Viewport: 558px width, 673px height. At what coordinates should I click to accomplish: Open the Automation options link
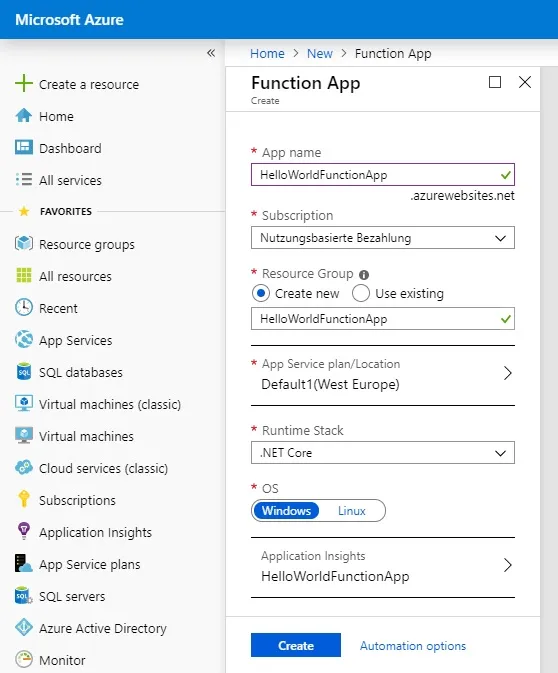[x=412, y=646]
